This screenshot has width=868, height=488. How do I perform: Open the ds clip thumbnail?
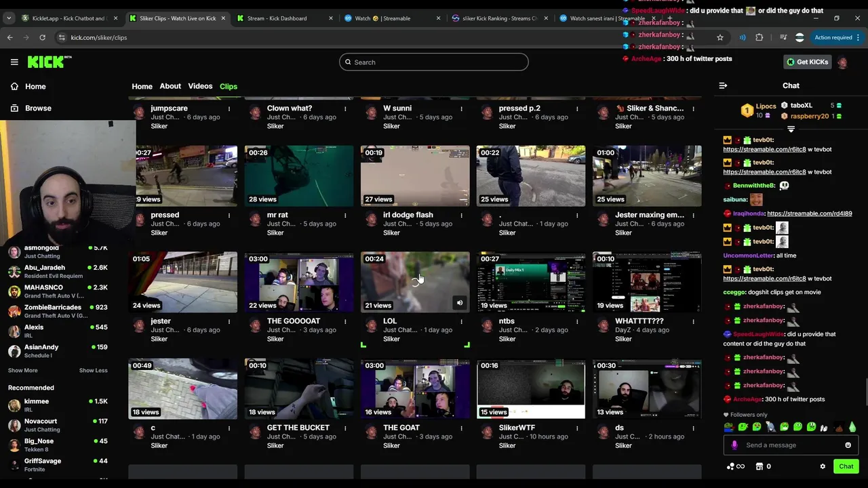coord(647,389)
